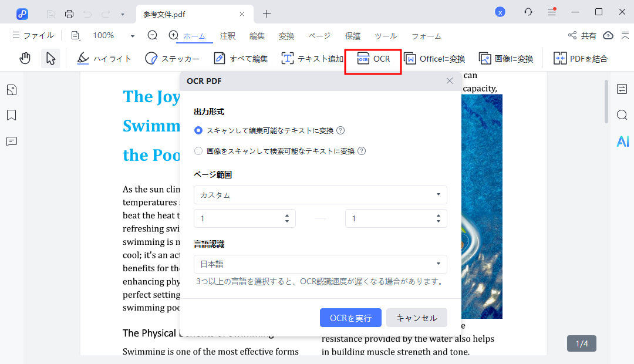
Task: Select スキャンして編集可能なテキストに変換 radio option
Action: pos(198,130)
